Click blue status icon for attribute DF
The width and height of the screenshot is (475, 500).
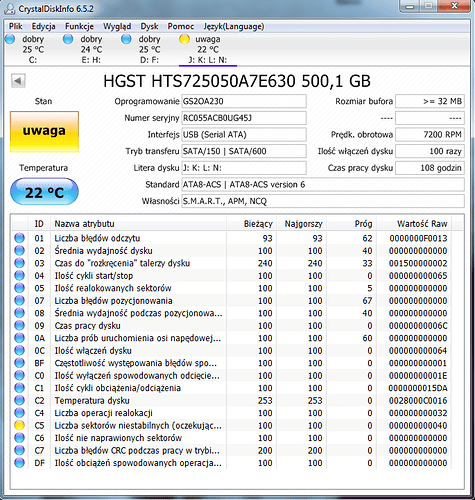[19, 463]
